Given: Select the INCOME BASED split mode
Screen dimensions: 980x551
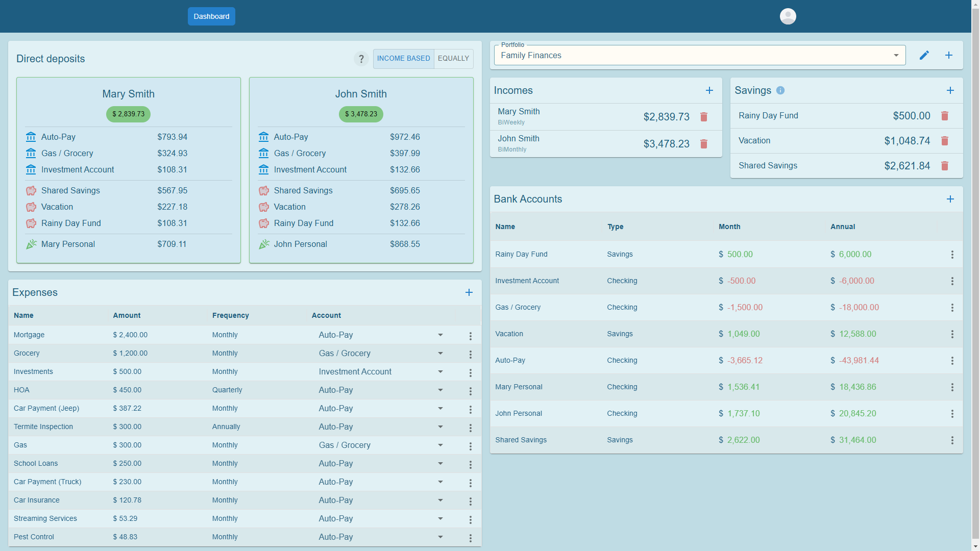Looking at the screenshot, I should tap(403, 59).
